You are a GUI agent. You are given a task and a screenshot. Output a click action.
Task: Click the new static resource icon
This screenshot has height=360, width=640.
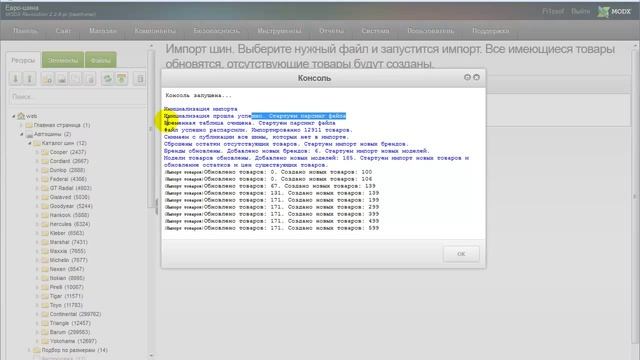(90, 78)
